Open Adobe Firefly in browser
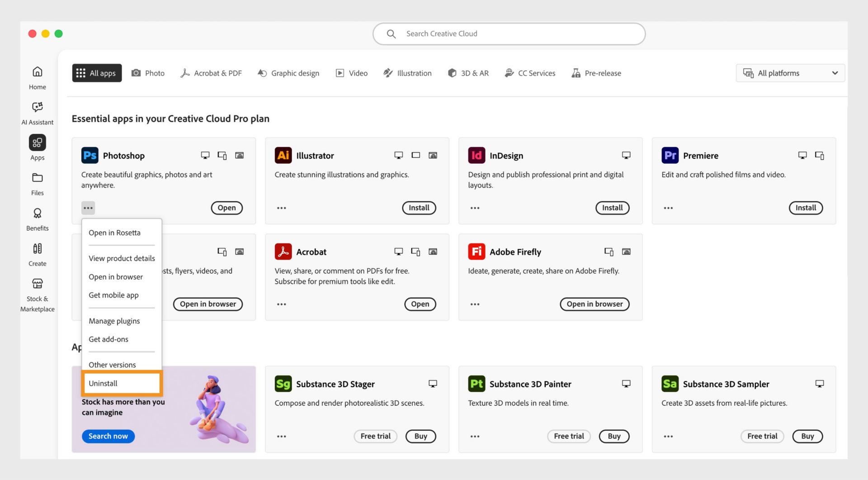 coord(595,304)
